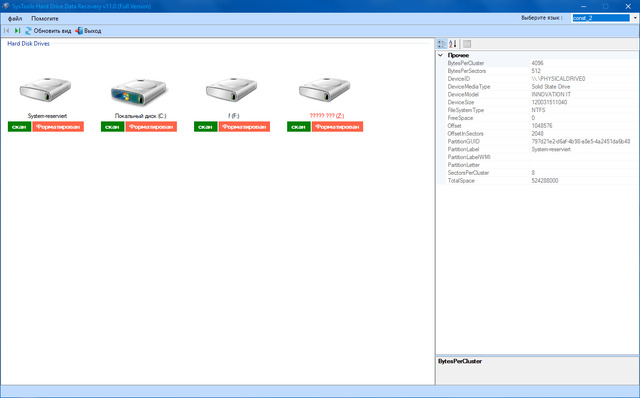Click the value INNOVATION IT
Image resolution: width=640 pixels, height=398 pixels.
tap(551, 94)
